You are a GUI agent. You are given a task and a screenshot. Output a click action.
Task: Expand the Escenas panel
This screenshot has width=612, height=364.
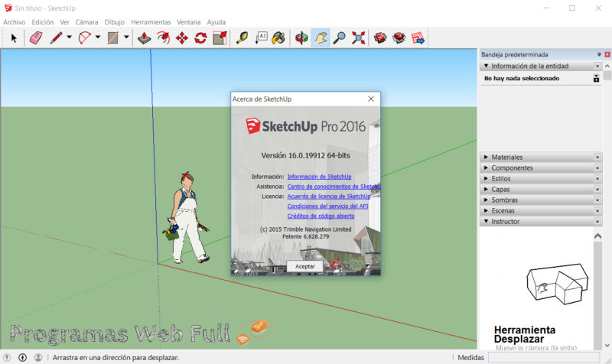(486, 210)
